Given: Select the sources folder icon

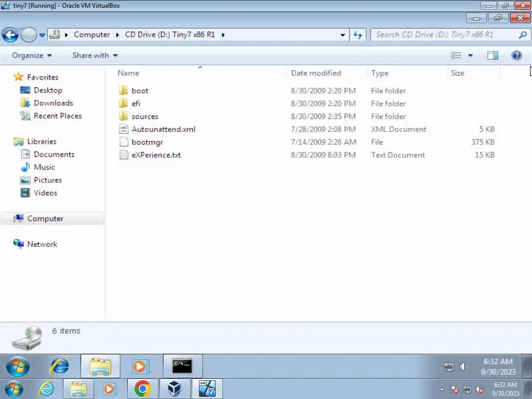Looking at the screenshot, I should click(x=124, y=116).
